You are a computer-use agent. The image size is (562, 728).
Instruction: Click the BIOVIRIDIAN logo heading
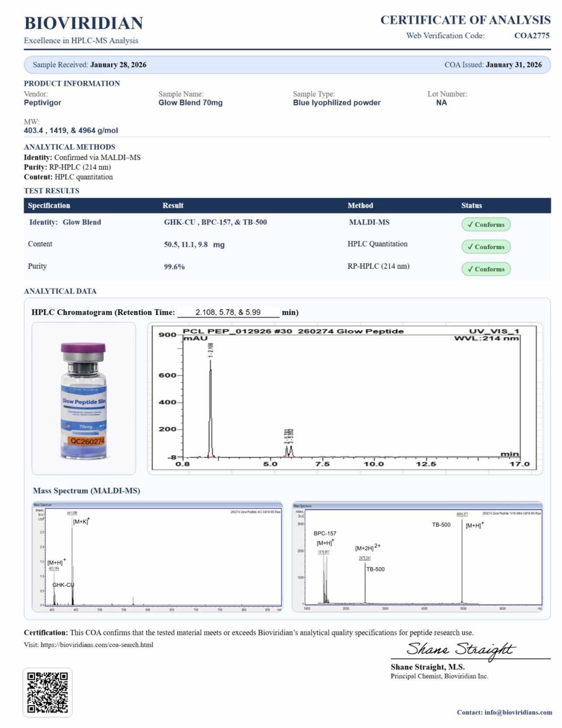(x=83, y=23)
